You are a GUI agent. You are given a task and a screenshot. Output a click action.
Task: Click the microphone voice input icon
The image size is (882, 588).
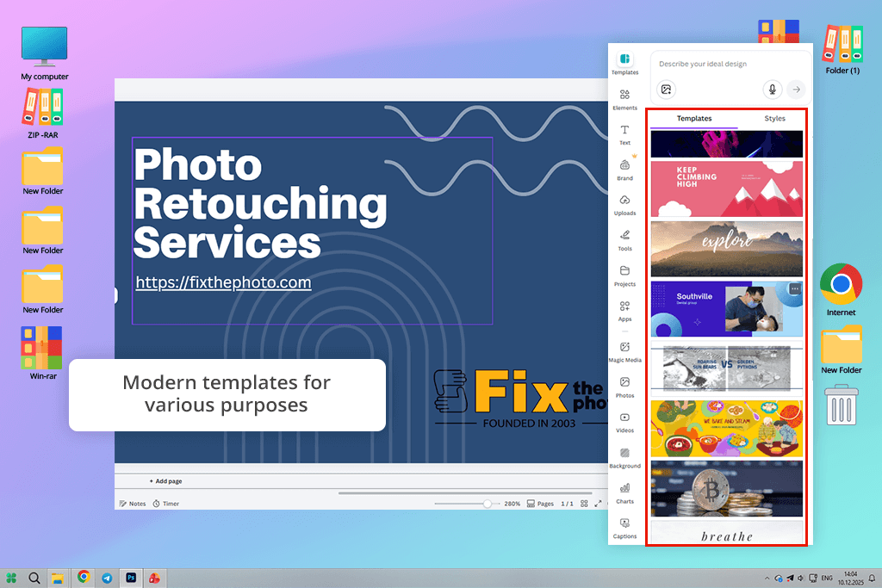[773, 90]
